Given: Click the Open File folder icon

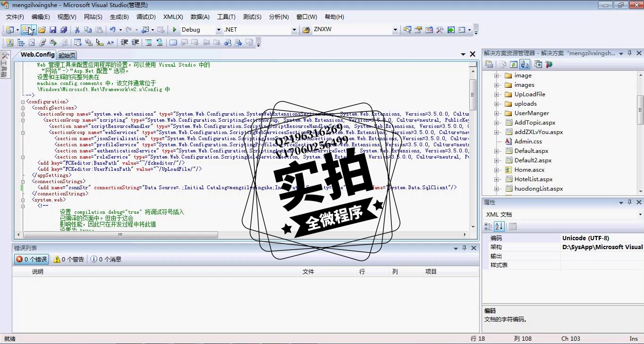Looking at the screenshot, I should [42, 30].
